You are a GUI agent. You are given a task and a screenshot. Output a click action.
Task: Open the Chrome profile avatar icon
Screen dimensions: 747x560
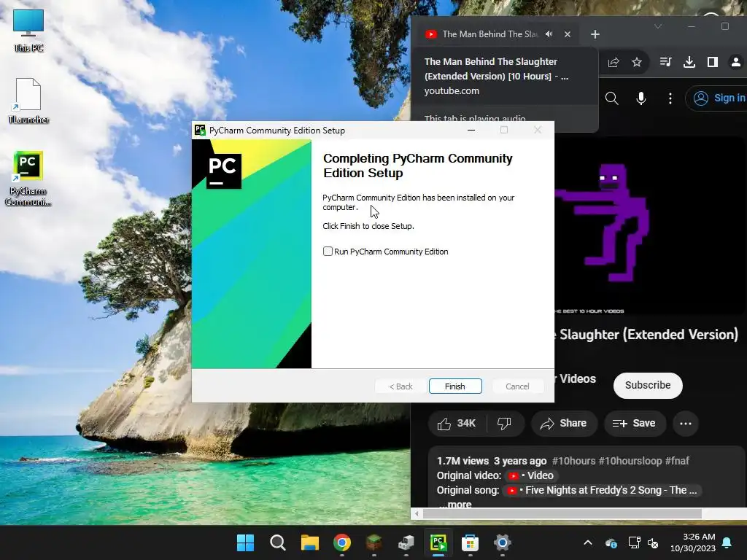[x=736, y=62]
